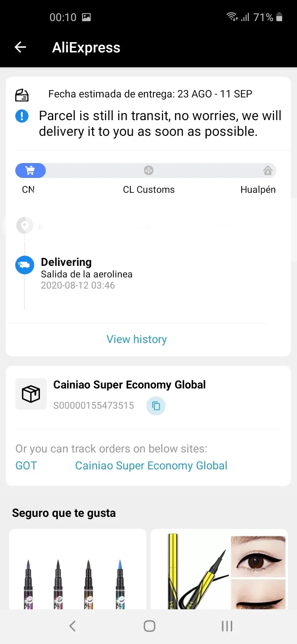Screen dimensions: 297x644
Task: Tap the estimated delivery wallet icon
Action: [x=22, y=95]
